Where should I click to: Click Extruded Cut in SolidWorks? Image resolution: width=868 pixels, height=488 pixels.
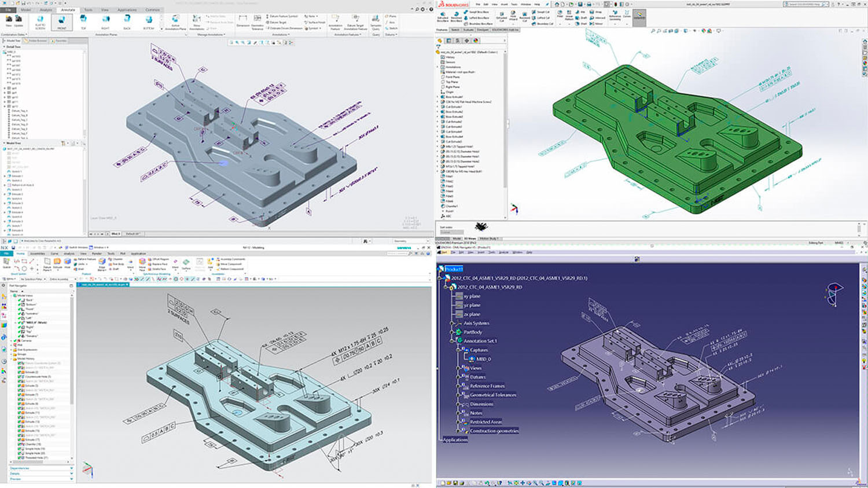pyautogui.click(x=502, y=17)
